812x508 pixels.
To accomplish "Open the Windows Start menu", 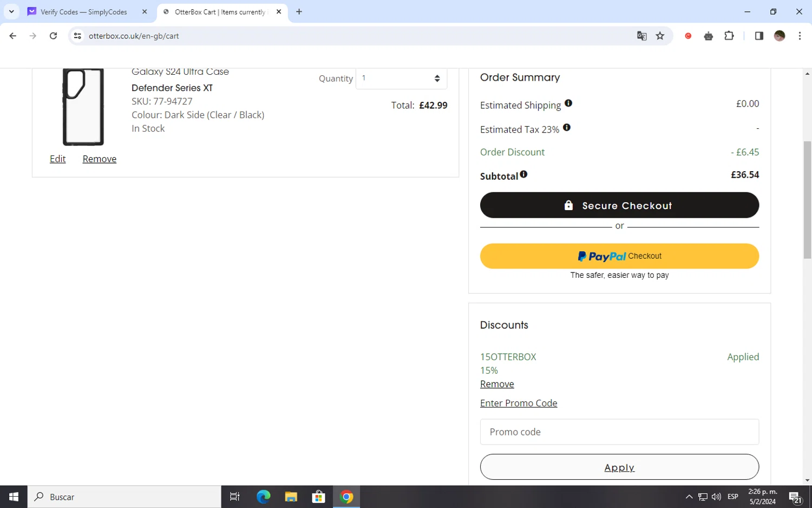I will pyautogui.click(x=14, y=497).
